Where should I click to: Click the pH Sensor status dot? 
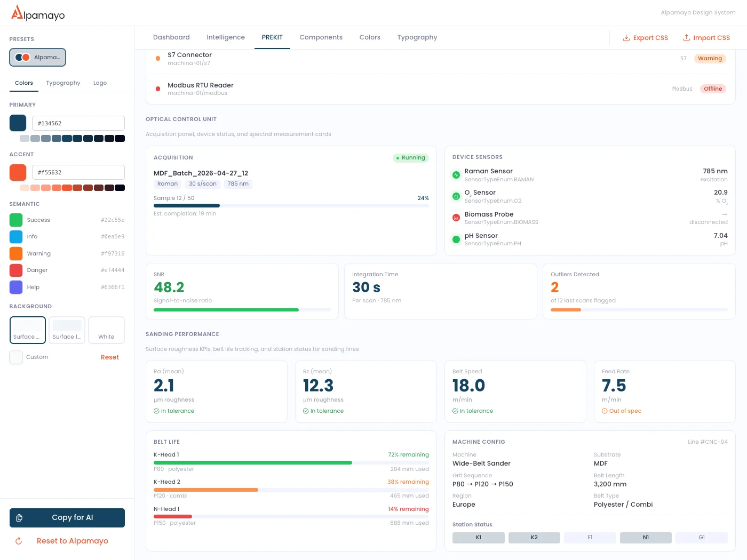pos(456,239)
